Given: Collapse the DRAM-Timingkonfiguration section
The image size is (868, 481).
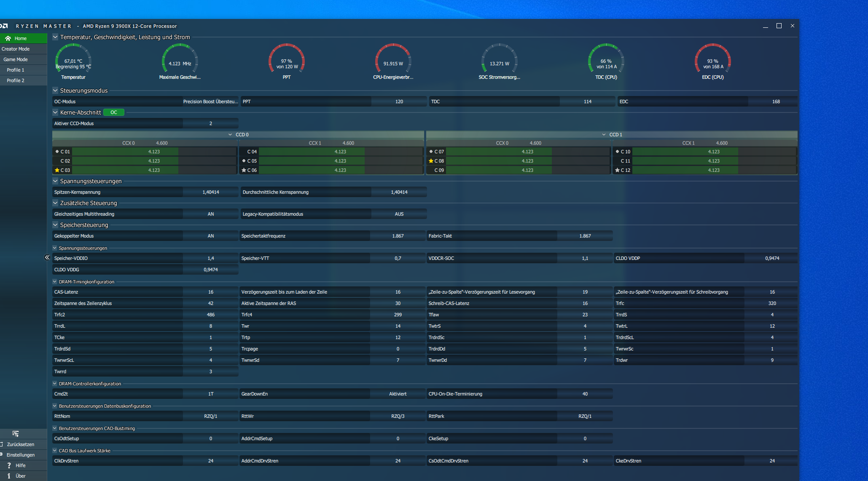Looking at the screenshot, I should 55,282.
